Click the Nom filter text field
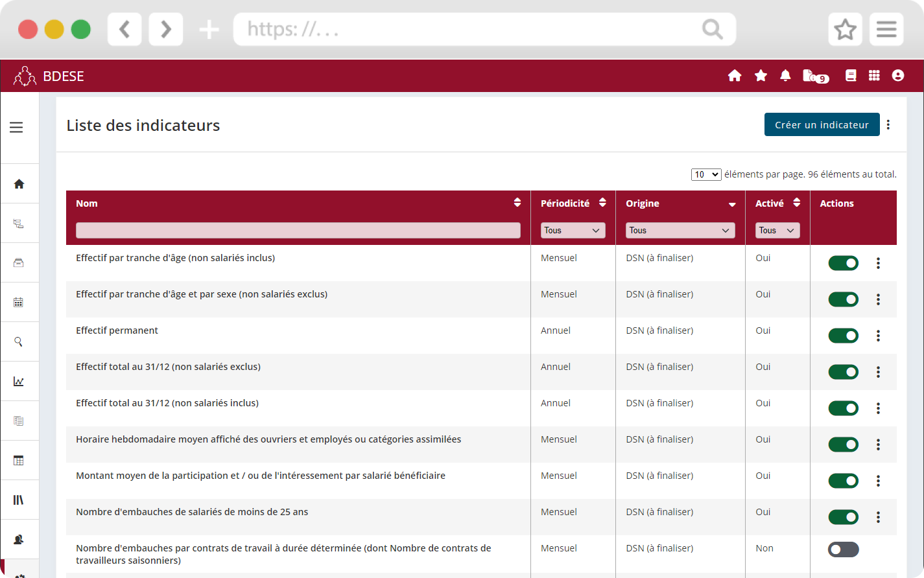924x578 pixels. click(298, 230)
